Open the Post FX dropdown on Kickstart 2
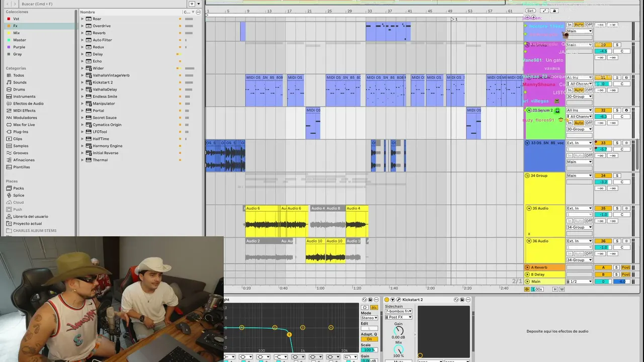 398,317
